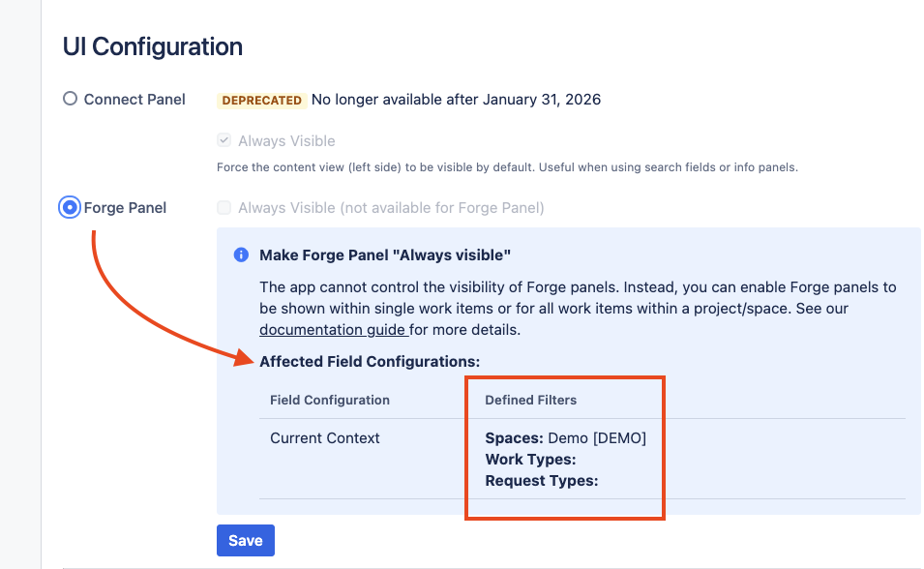Click the blue info icon in the notice
This screenshot has height=569, width=924.
[x=241, y=255]
